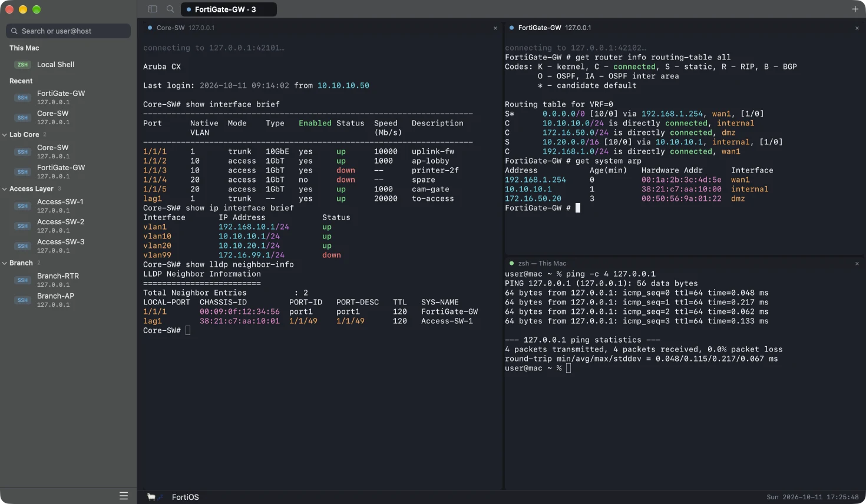Click the SSH badge of Access-SW-2
Viewport: 866px width, 504px height.
pos(22,226)
